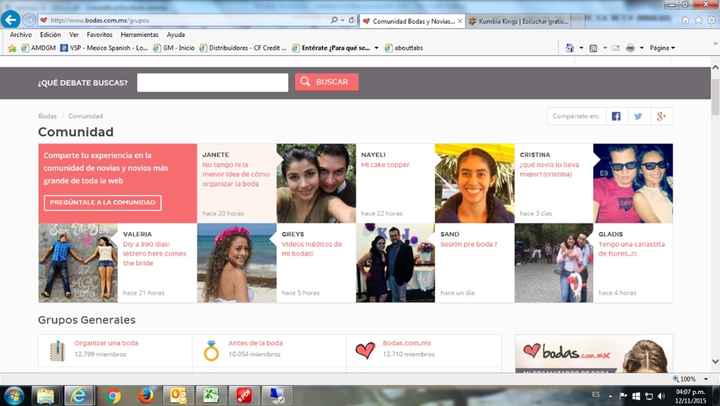Screen dimensions: 720x406
Task: Click the volume speaker tray icon
Action: [661, 395]
